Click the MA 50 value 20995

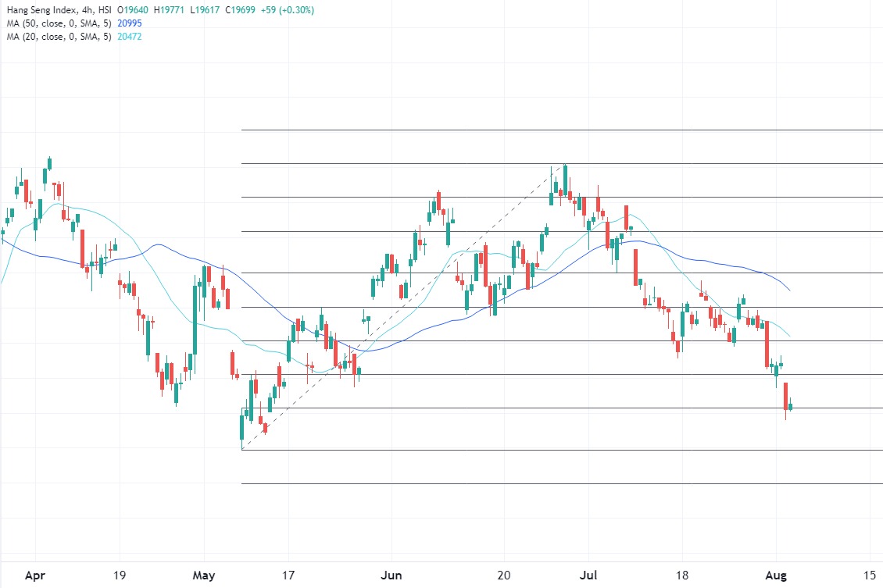pyautogui.click(x=129, y=24)
